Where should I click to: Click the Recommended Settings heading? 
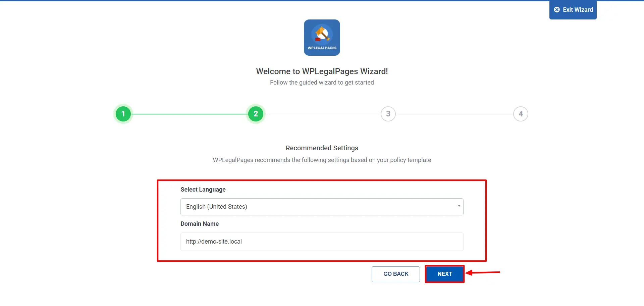point(322,148)
